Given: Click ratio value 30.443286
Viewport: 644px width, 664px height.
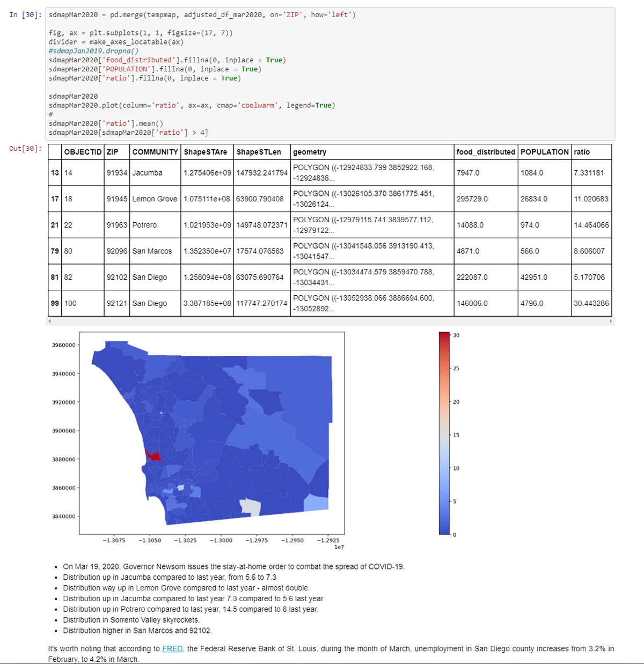Looking at the screenshot, I should 591,303.
